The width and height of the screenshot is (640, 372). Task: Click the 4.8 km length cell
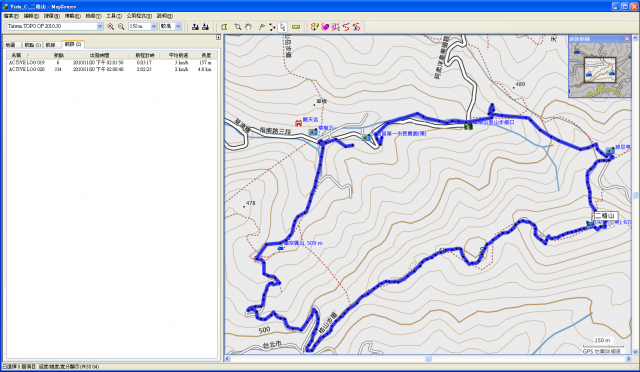[x=204, y=69]
